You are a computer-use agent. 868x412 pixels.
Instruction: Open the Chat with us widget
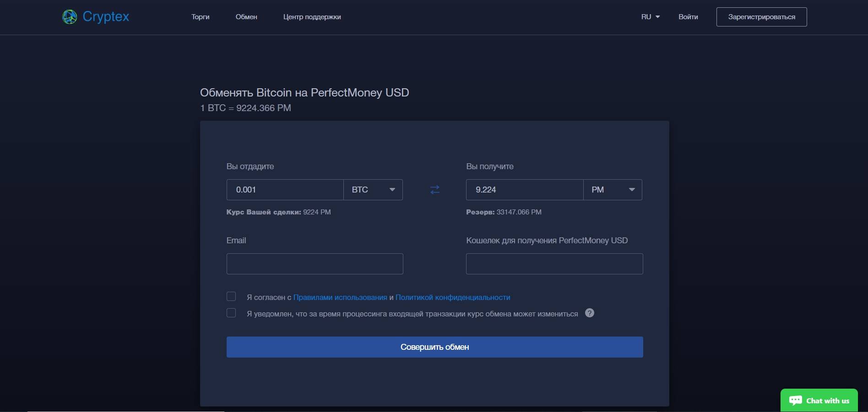pyautogui.click(x=819, y=401)
